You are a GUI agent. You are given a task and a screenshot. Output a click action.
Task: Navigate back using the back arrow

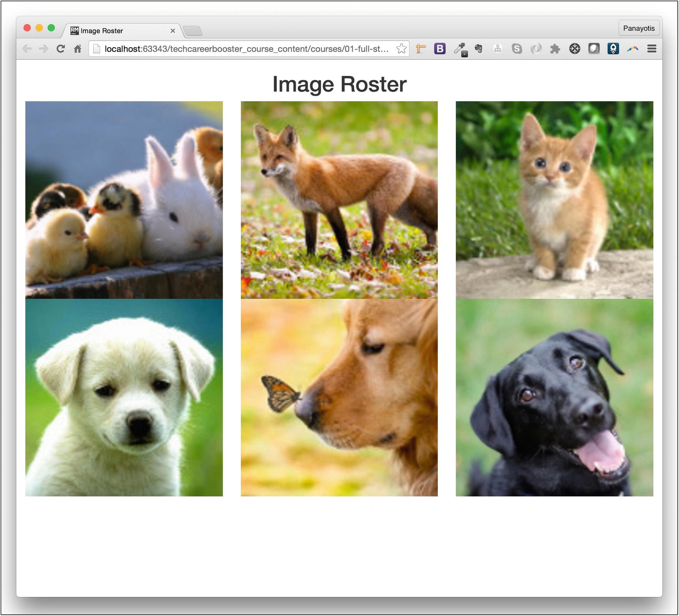(27, 48)
